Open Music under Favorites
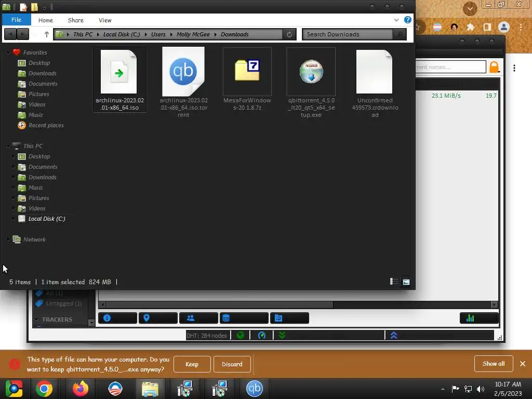532x399 pixels. [x=36, y=115]
